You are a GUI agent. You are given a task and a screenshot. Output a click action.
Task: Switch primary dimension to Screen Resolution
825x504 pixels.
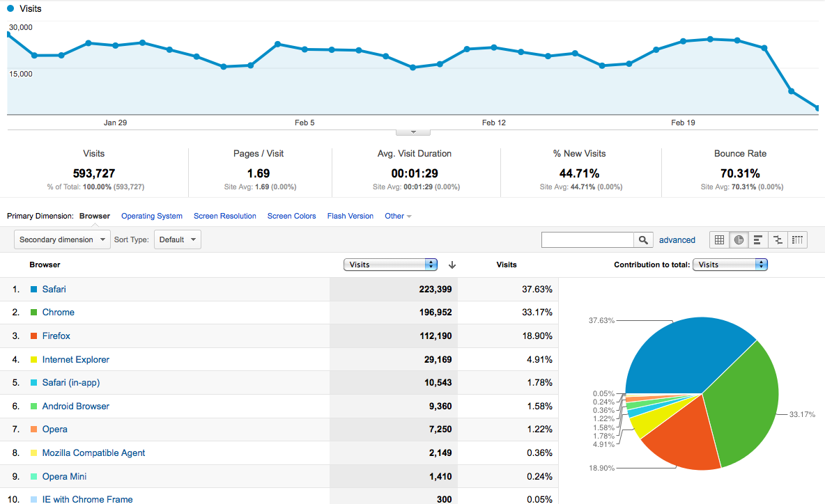coord(225,216)
